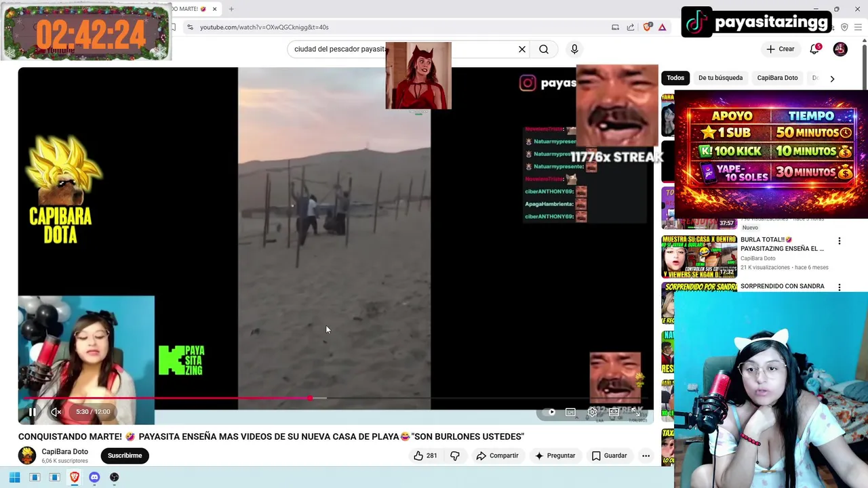868x488 pixels.
Task: Switch to theater mode view
Action: coord(614,412)
